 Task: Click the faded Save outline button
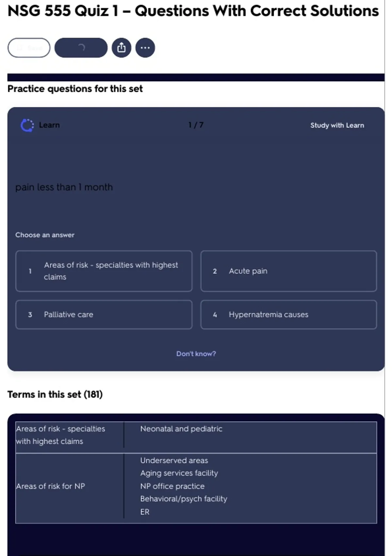(29, 48)
